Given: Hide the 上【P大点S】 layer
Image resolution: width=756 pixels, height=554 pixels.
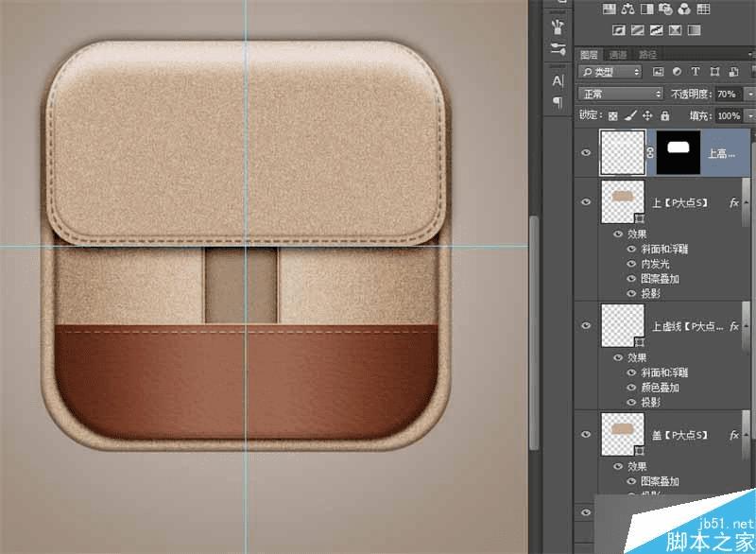Looking at the screenshot, I should click(586, 202).
